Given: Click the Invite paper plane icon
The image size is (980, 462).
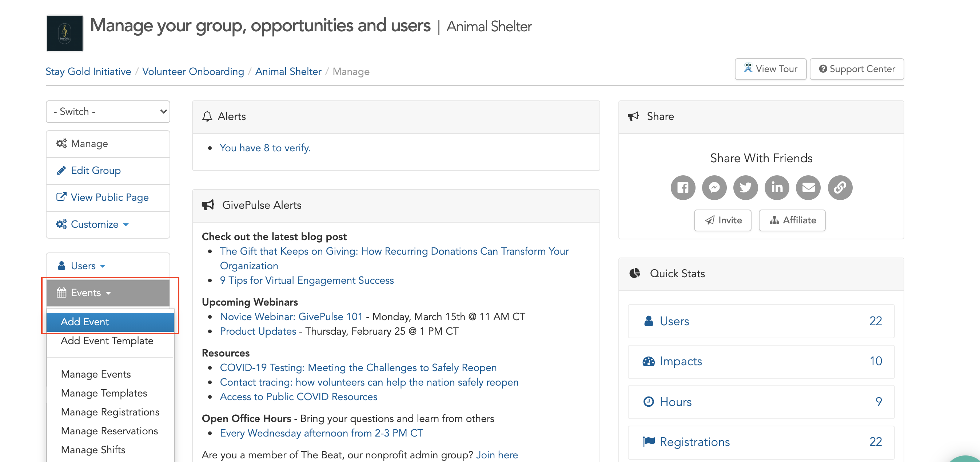Looking at the screenshot, I should pyautogui.click(x=709, y=220).
